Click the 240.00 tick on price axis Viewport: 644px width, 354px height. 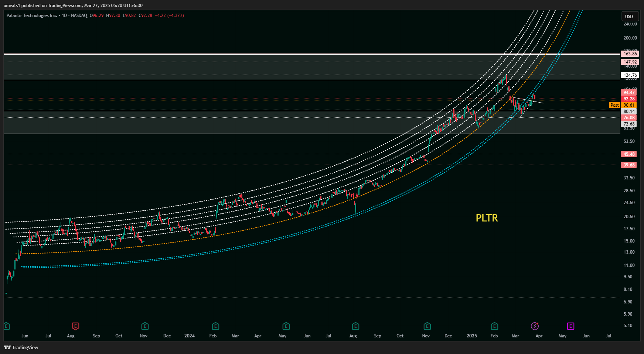point(630,24)
